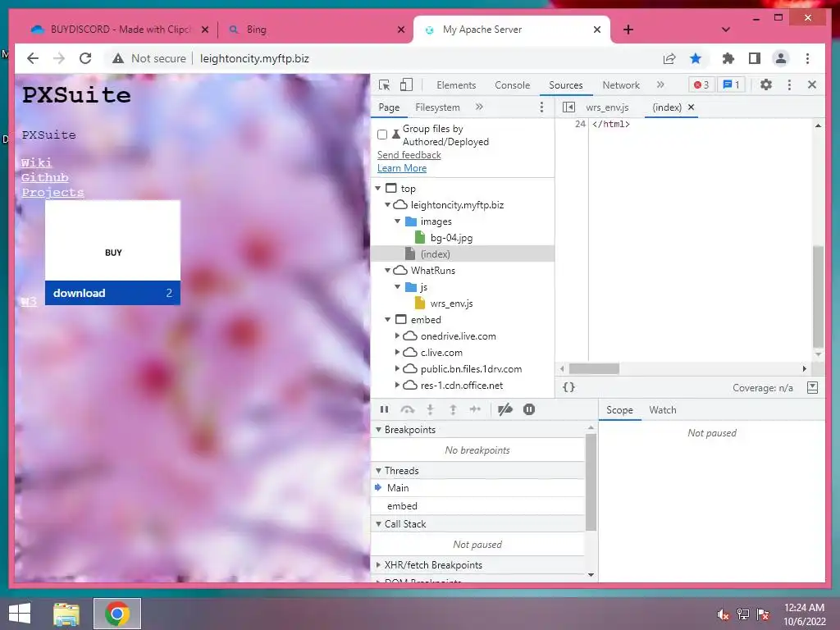Enable Group files by Authored/Deployed checkbox
Screen dimensions: 840x630
point(382,135)
